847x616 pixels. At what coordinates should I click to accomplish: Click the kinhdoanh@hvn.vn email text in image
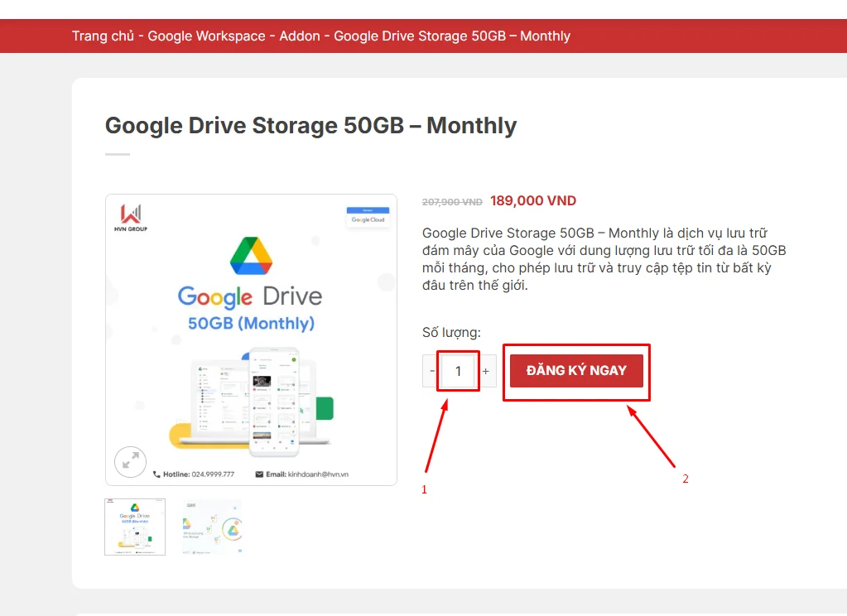(x=319, y=474)
